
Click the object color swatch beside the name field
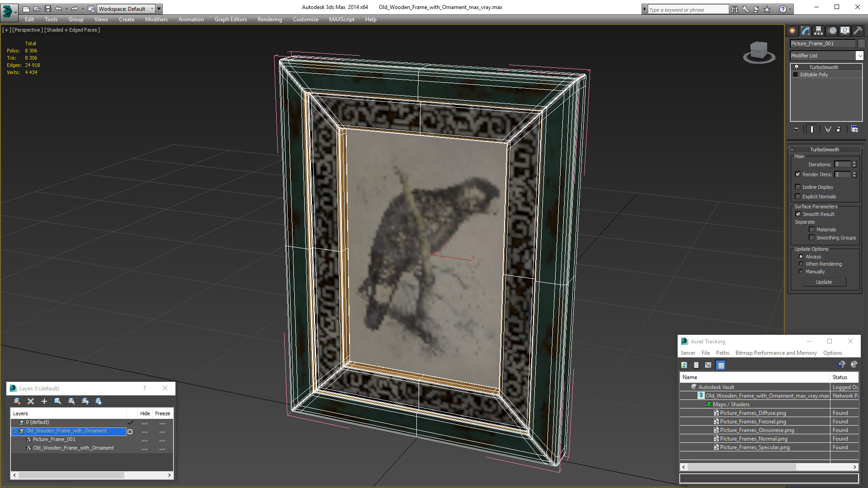(861, 43)
